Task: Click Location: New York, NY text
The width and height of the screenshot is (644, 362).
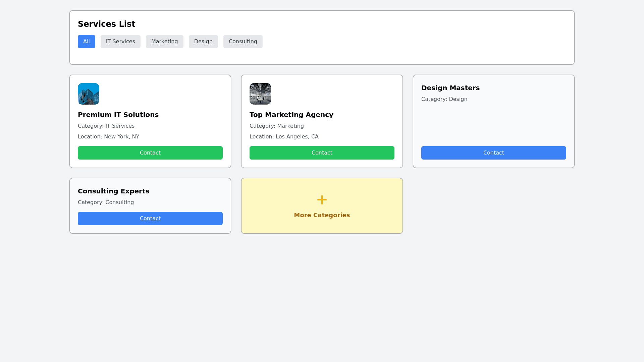Action: (x=108, y=137)
